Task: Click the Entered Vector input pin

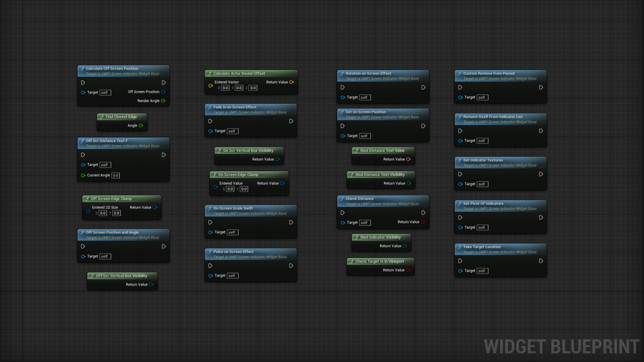Action: tap(210, 86)
